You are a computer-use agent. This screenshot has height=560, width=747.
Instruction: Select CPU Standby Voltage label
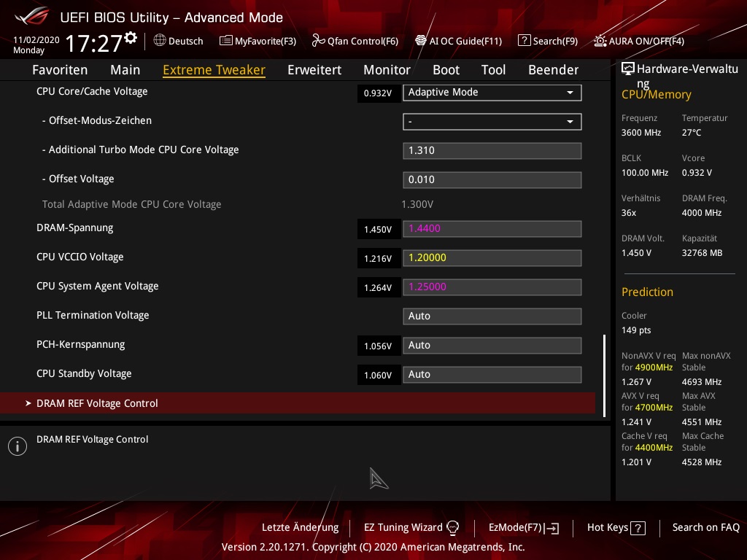[x=84, y=374]
